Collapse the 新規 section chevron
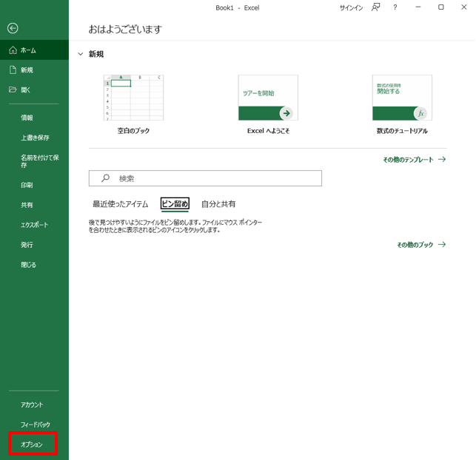This screenshot has height=460, width=476. coord(81,54)
